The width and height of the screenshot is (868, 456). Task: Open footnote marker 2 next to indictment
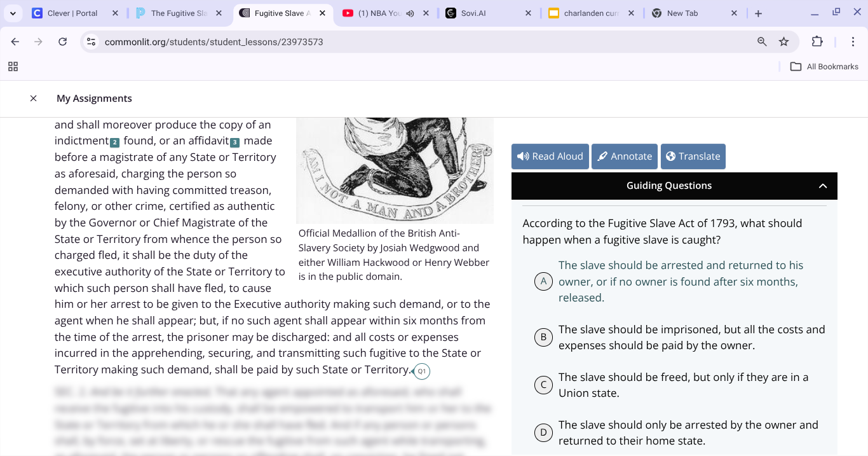coord(116,141)
